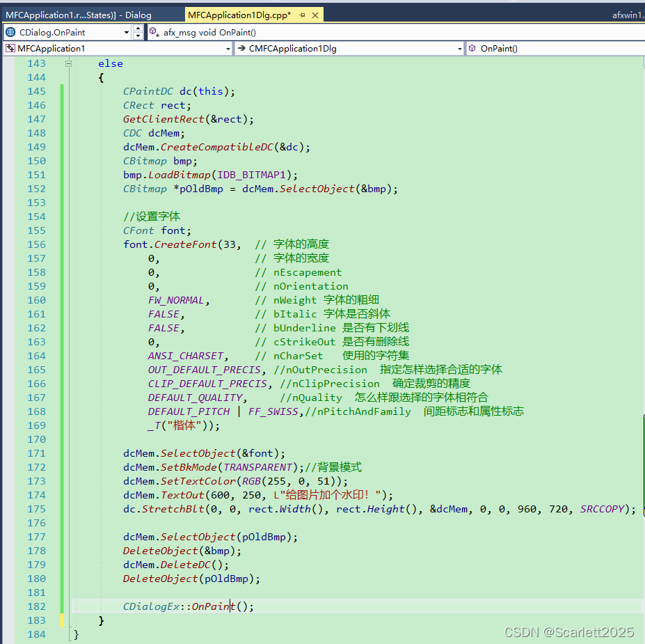Click the MFCApplication1 project icon
Image resolution: width=645 pixels, height=644 pixels.
click(x=10, y=48)
